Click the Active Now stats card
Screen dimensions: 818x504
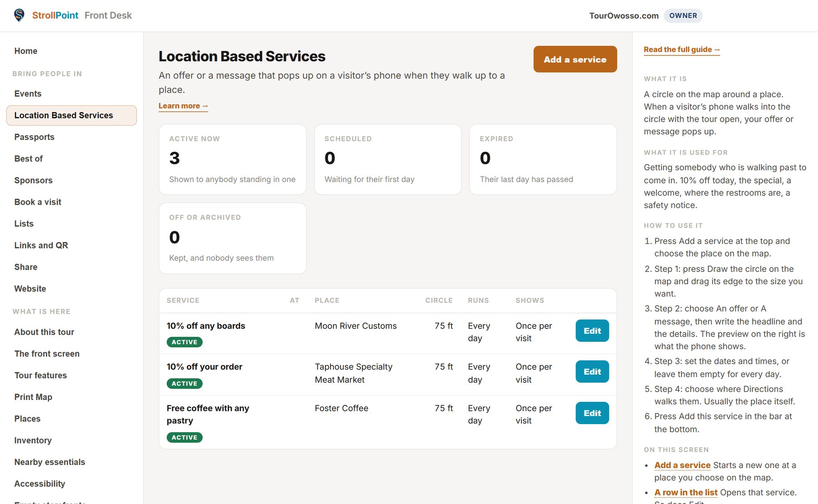click(x=233, y=159)
